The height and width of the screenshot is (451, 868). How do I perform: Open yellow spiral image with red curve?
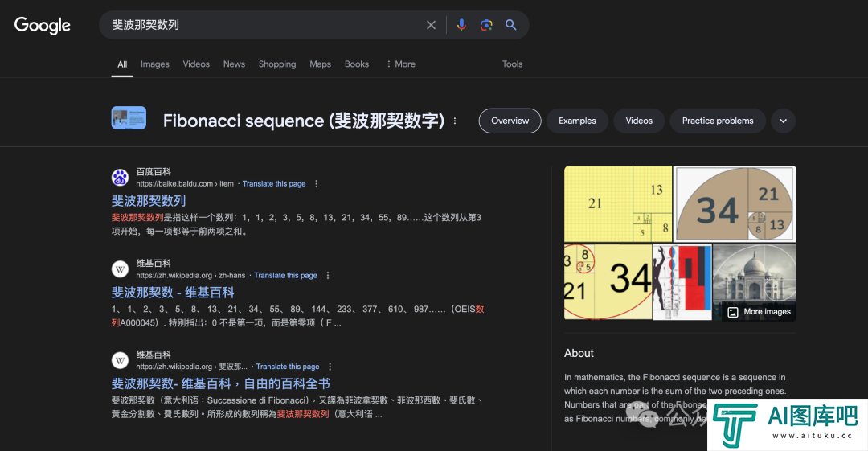point(608,281)
